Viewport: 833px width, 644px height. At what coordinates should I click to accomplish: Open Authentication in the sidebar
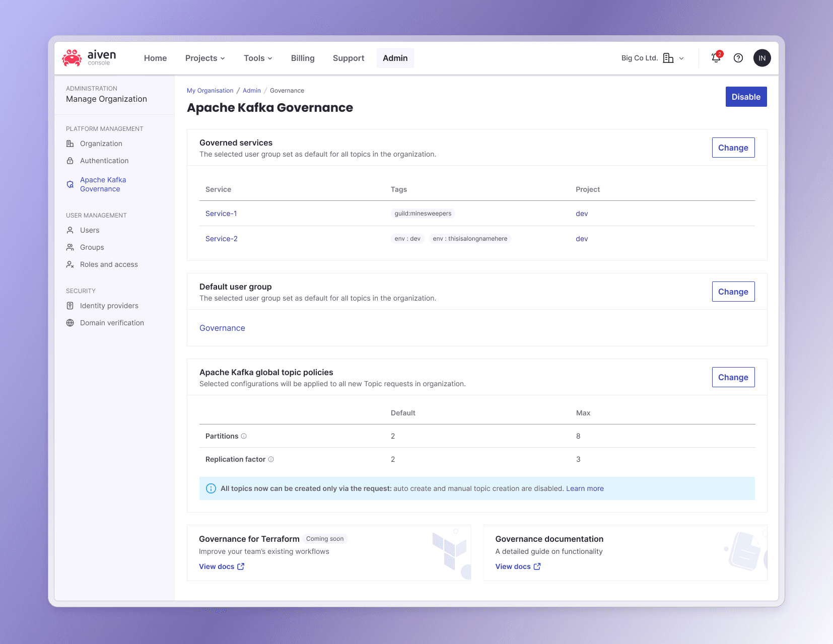tap(104, 161)
